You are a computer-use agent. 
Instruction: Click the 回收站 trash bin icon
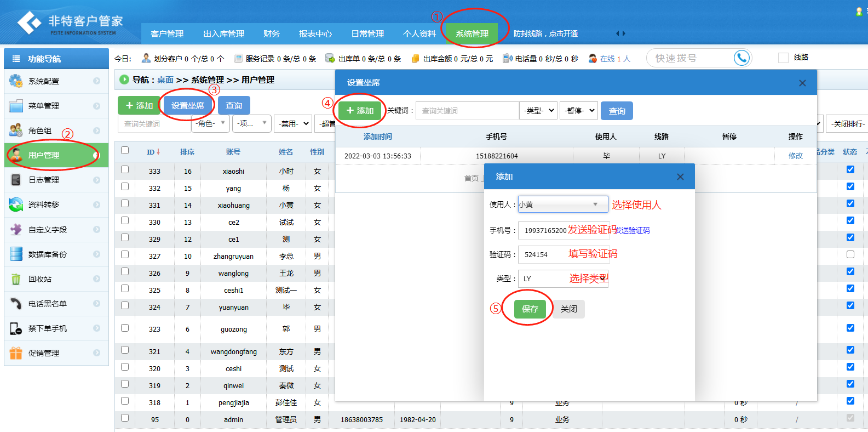pos(16,279)
